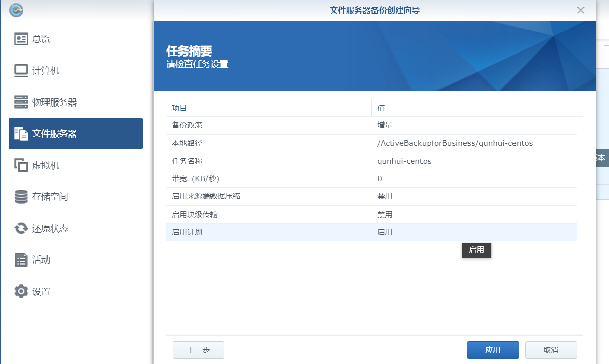This screenshot has height=364, width=609.
Task: Click the 增量 value cell
Action: coord(385,125)
